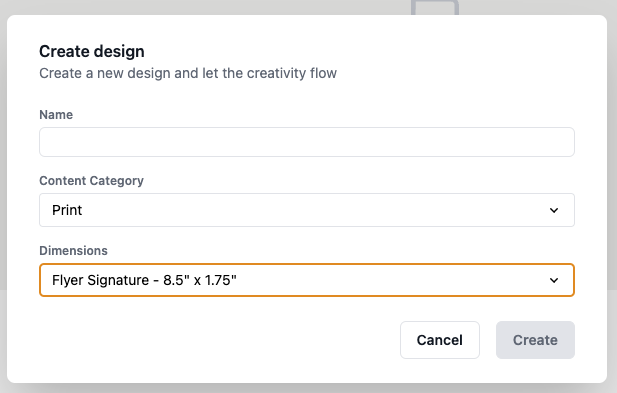Select the Print value text
This screenshot has width=617, height=393.
[x=67, y=210]
